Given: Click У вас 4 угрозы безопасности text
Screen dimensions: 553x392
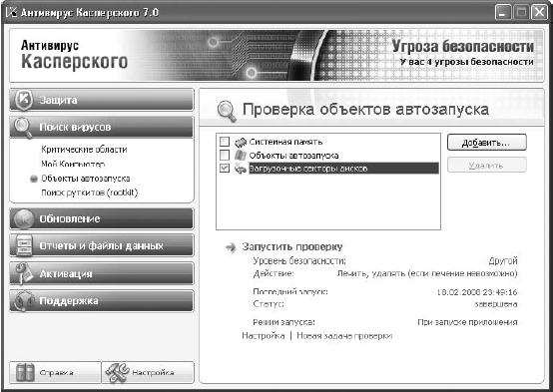Looking at the screenshot, I should click(466, 62).
